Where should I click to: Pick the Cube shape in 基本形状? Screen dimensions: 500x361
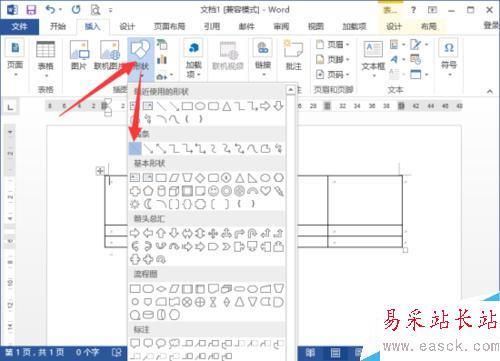click(174, 191)
